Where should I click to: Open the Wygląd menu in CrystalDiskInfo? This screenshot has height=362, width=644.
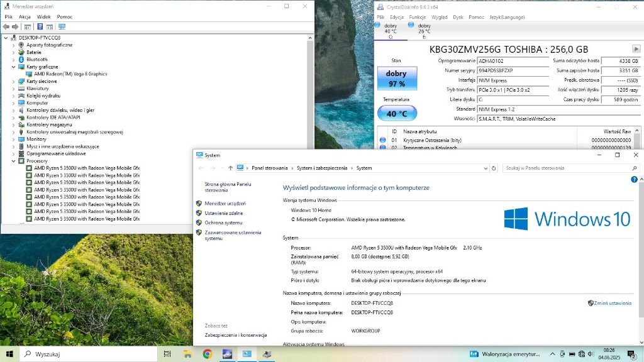[x=440, y=17]
